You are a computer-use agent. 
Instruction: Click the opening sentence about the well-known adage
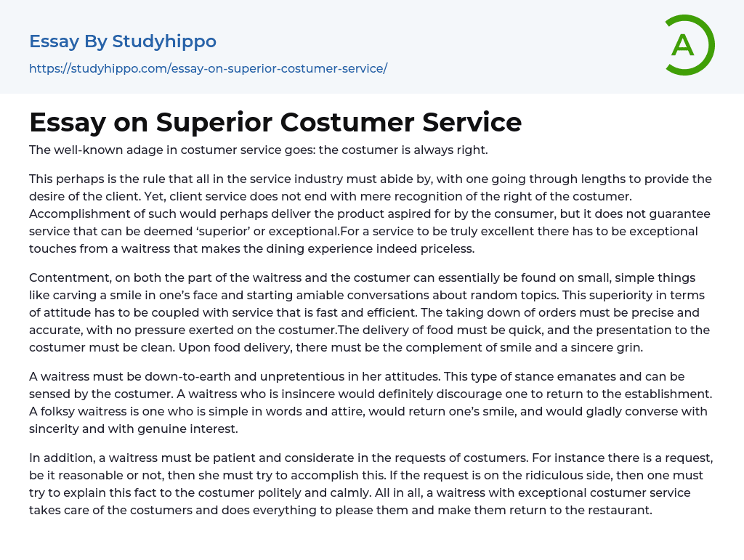pyautogui.click(x=258, y=150)
